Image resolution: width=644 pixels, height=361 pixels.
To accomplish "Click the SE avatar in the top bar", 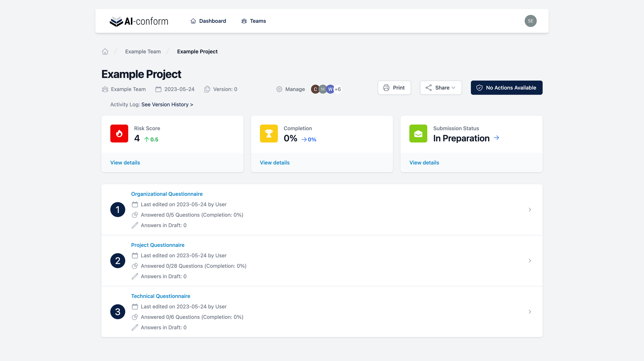I will [531, 21].
